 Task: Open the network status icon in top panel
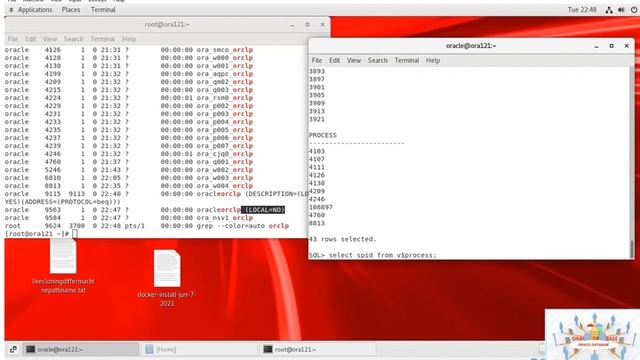[609, 10]
